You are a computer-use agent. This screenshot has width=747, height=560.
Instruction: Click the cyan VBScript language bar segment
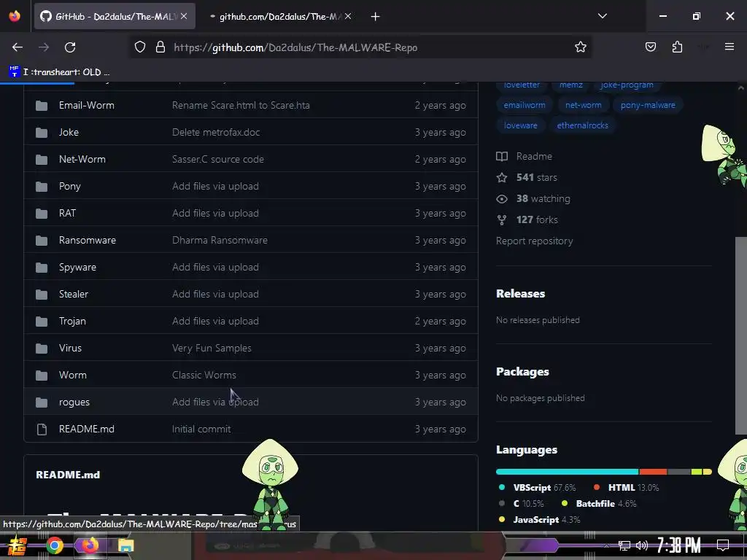(567, 472)
